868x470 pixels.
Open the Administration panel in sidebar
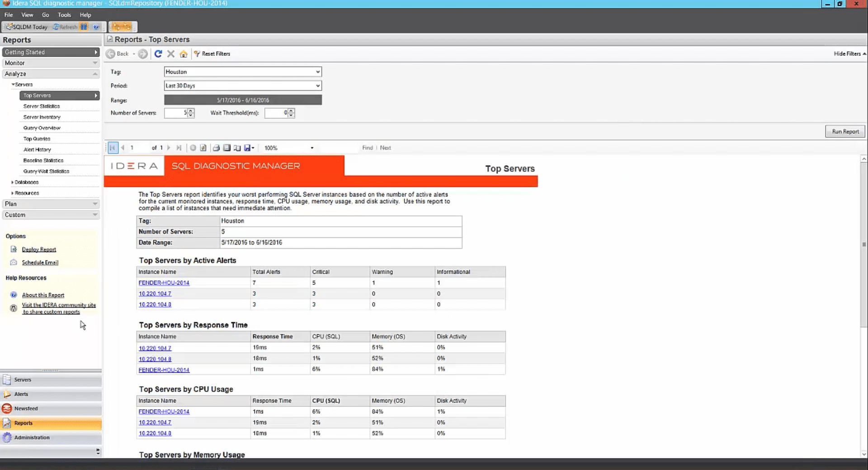pos(32,437)
